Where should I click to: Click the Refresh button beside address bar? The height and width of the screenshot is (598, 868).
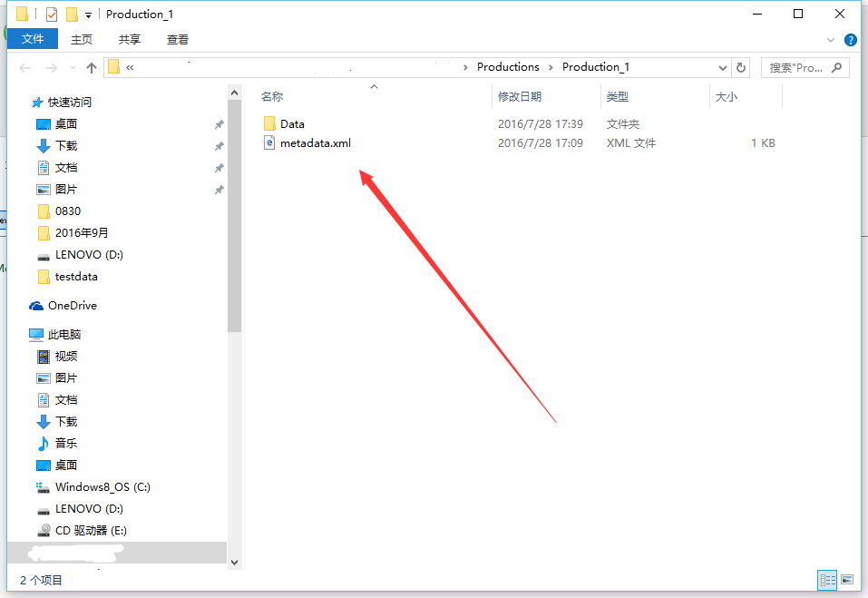741,67
